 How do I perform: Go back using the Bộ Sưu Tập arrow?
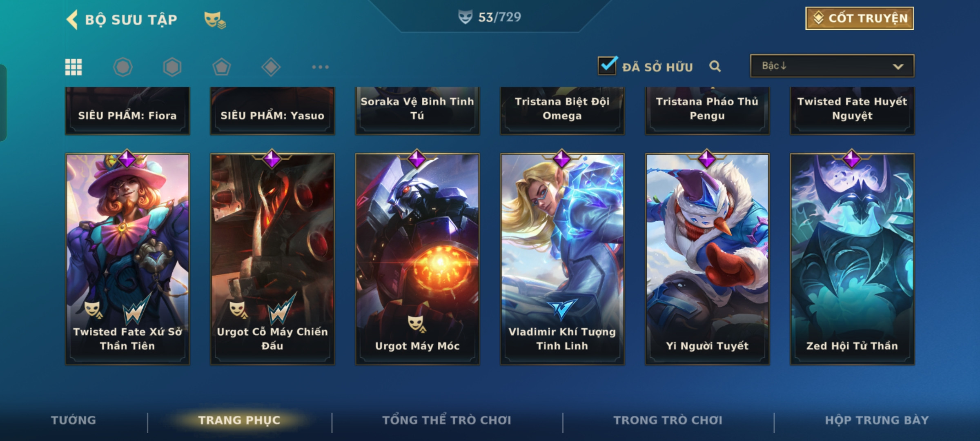(72, 19)
